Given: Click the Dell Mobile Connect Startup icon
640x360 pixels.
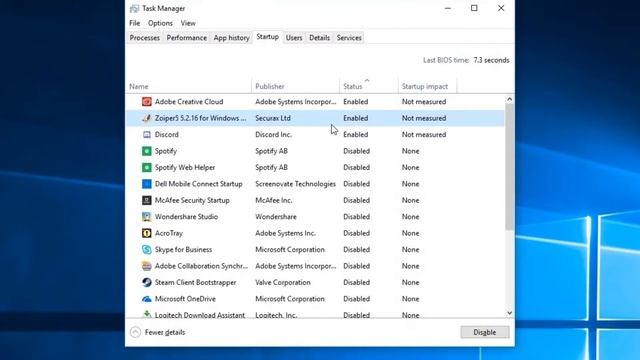Looking at the screenshot, I should 147,184.
